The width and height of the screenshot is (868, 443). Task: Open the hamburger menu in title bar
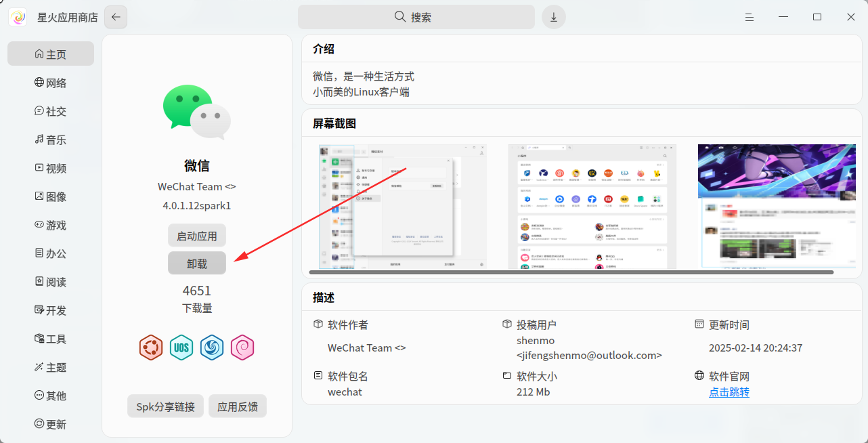click(x=750, y=17)
